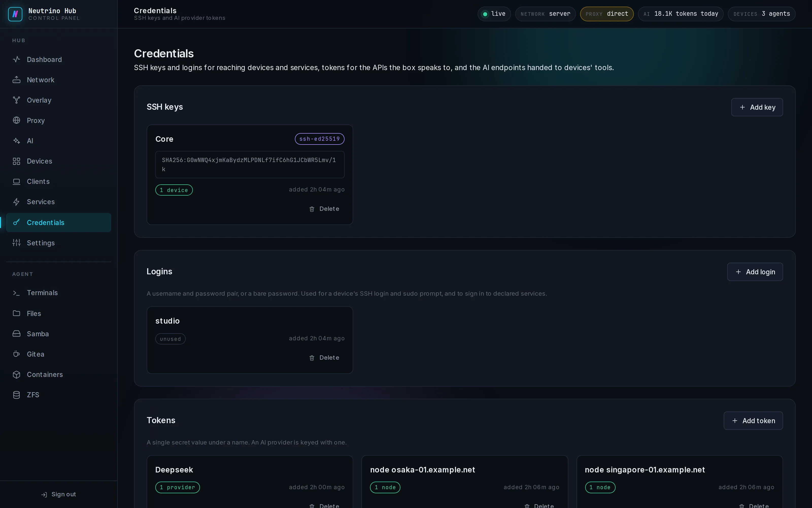Click the plus icon in Add key

point(742,107)
